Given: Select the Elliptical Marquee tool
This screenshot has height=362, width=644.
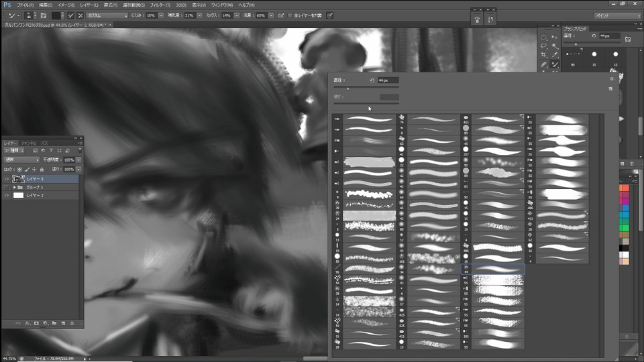Looking at the screenshot, I should point(543,38).
